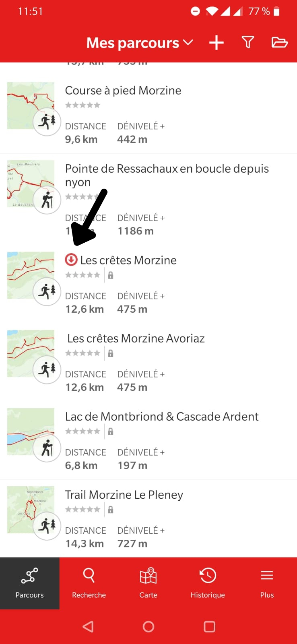The image size is (297, 644).
Task: Tap the lock icon on Trail Morzine Le Pleney
Action: pyautogui.click(x=111, y=510)
